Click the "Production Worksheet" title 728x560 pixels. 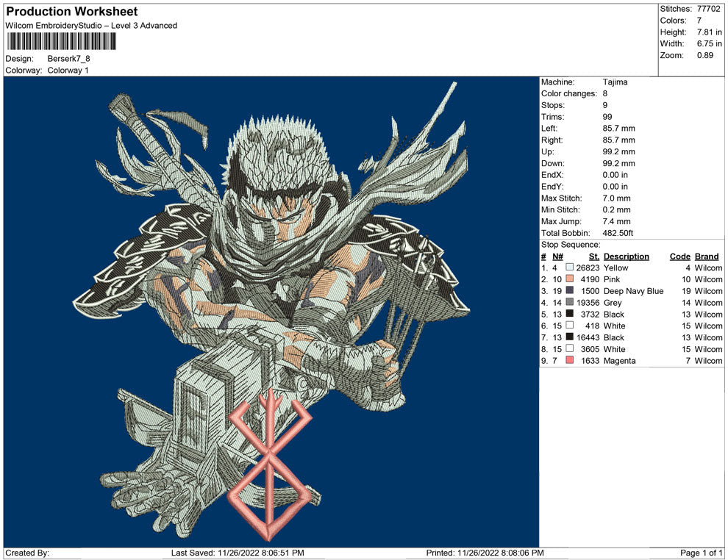coord(72,12)
